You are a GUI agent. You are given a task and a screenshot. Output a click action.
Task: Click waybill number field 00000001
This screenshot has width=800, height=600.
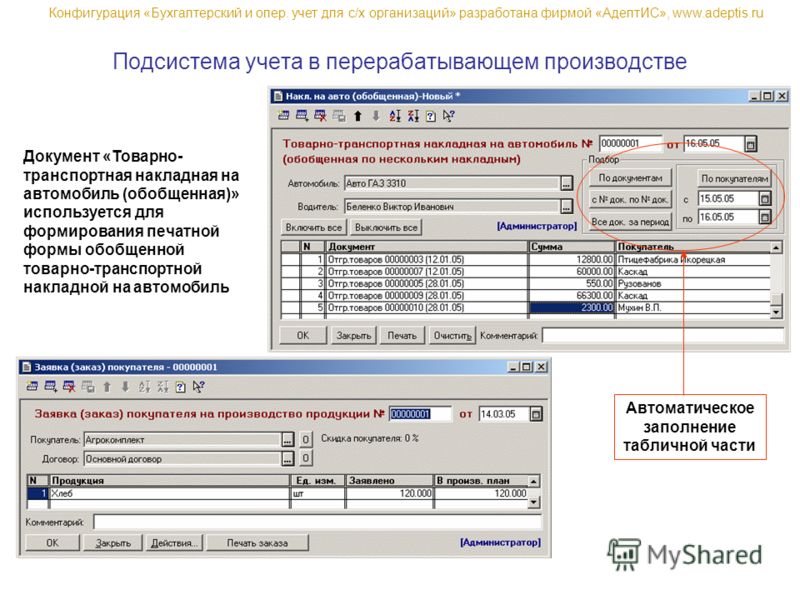coord(631,143)
